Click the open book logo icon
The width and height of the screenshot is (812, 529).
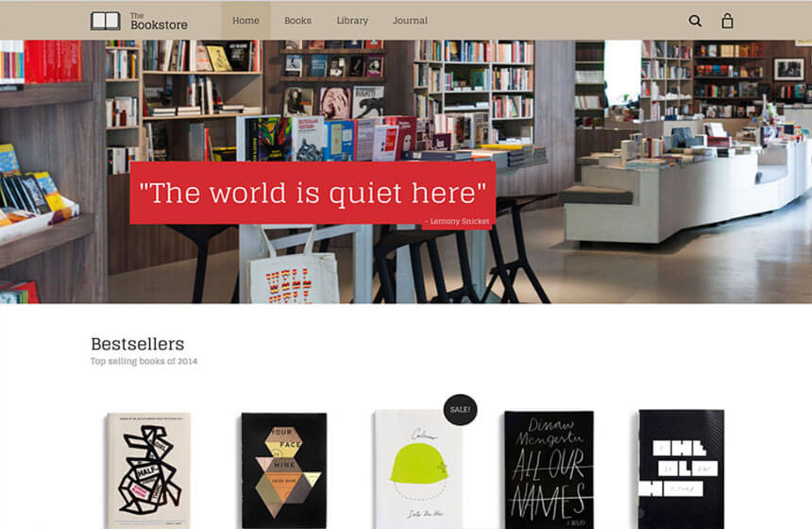point(106,21)
